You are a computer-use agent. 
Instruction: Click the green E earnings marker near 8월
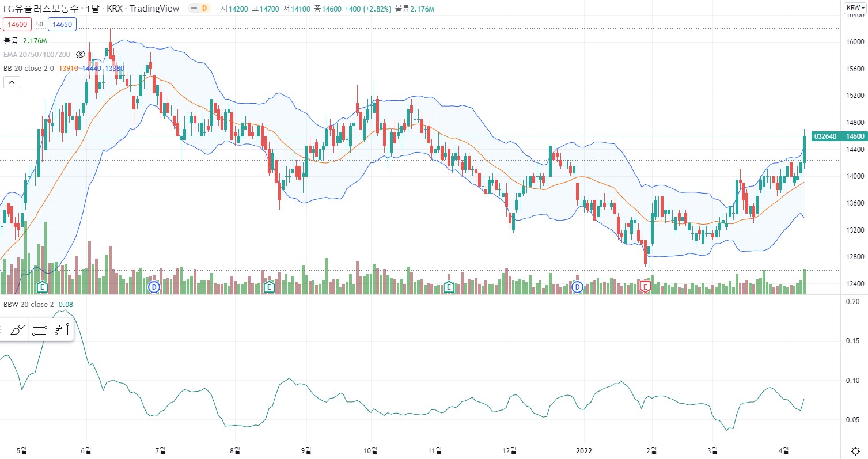(x=268, y=286)
